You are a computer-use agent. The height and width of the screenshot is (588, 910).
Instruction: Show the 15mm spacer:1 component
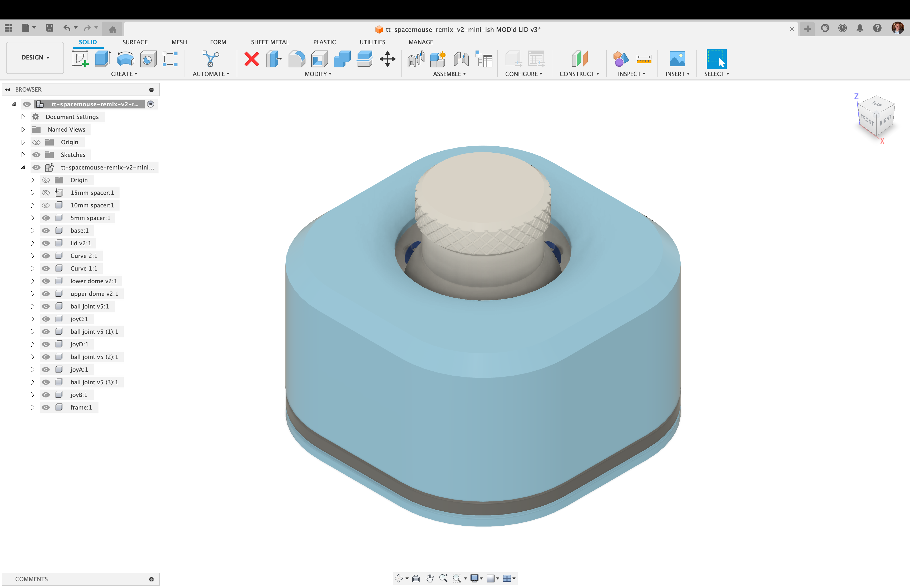click(x=46, y=192)
